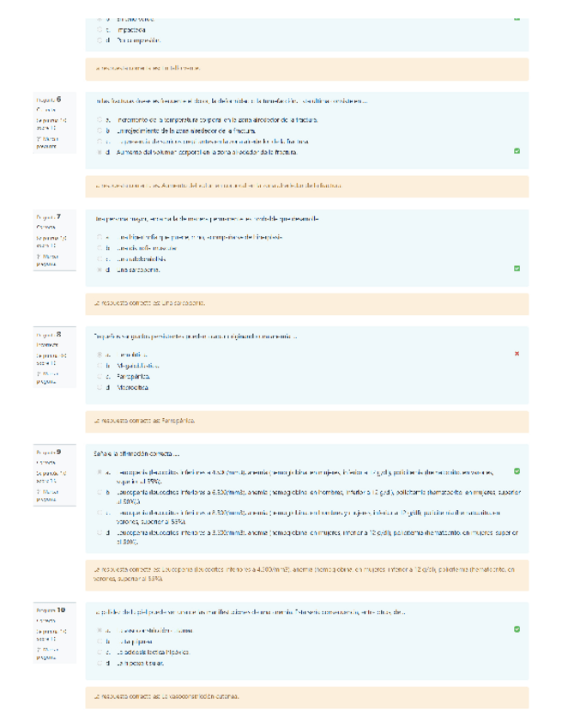Image resolution: width=562 pixels, height=728 pixels.
Task: Click the green check icon for question 7
Action: point(517,269)
